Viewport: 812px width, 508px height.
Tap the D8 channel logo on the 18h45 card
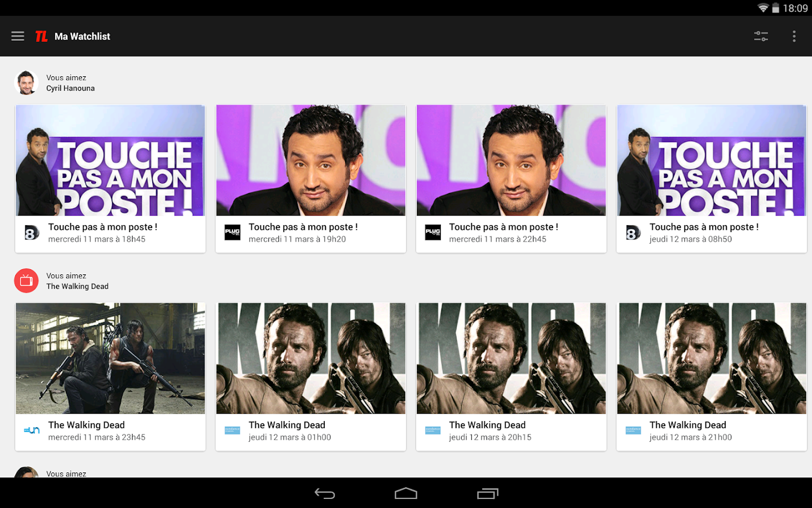[32, 233]
